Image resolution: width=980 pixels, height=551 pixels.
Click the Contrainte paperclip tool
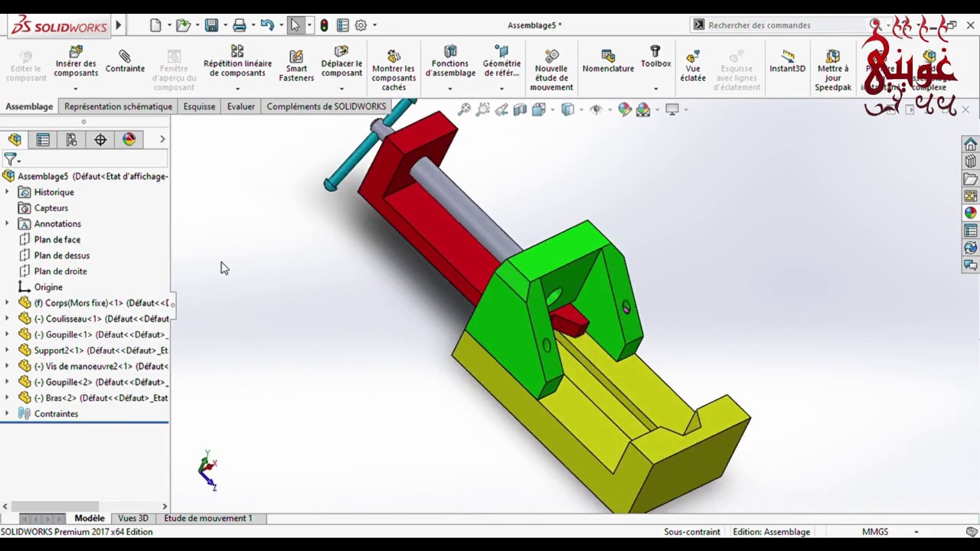[125, 61]
